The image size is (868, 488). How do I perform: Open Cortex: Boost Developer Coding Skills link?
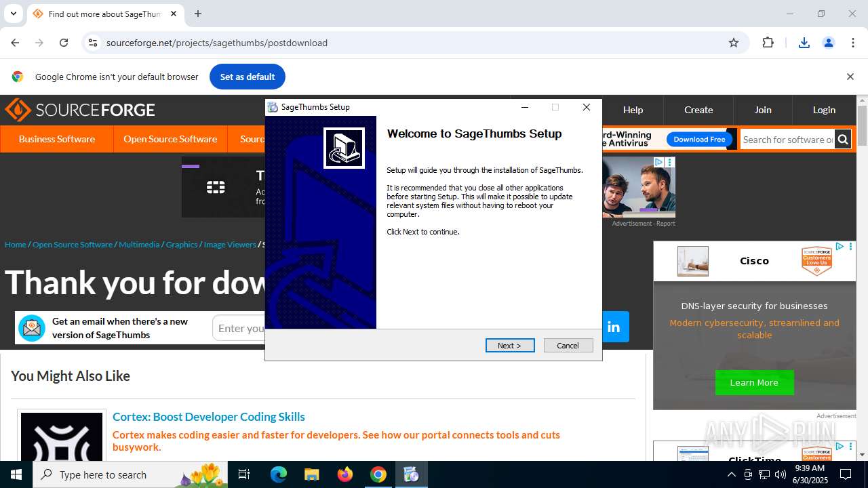[209, 417]
